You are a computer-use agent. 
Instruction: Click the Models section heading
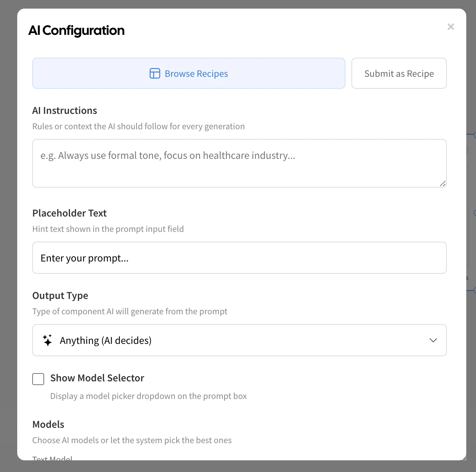(x=48, y=425)
